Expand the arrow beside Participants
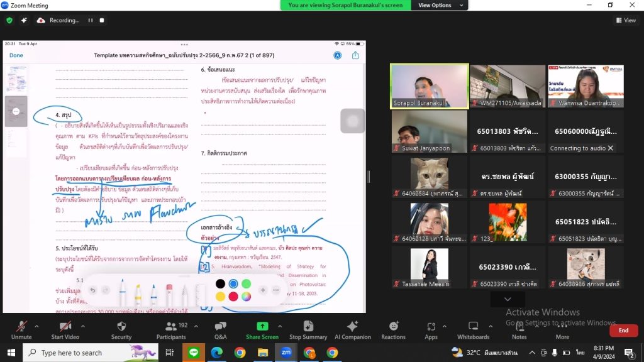644x362 pixels. (x=196, y=326)
